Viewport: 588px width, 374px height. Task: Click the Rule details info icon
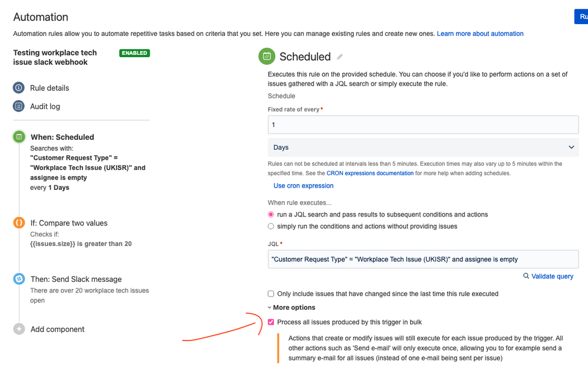(x=19, y=87)
